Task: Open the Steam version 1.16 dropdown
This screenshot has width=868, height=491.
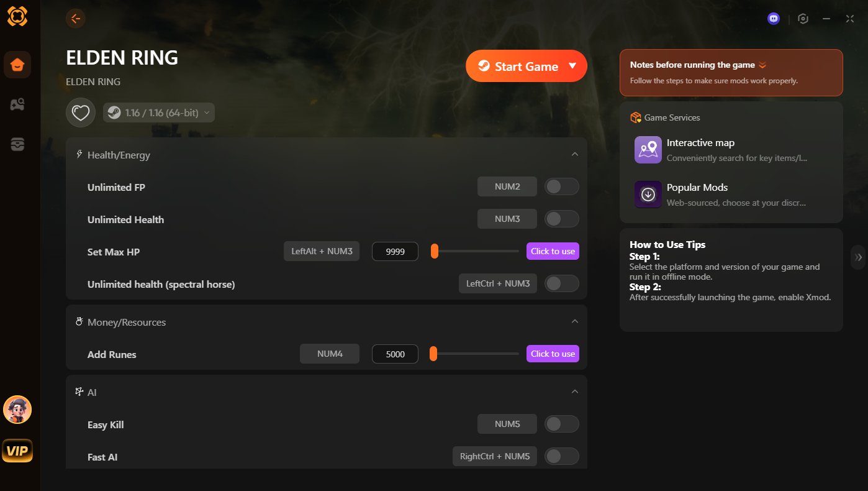Action: pos(159,112)
